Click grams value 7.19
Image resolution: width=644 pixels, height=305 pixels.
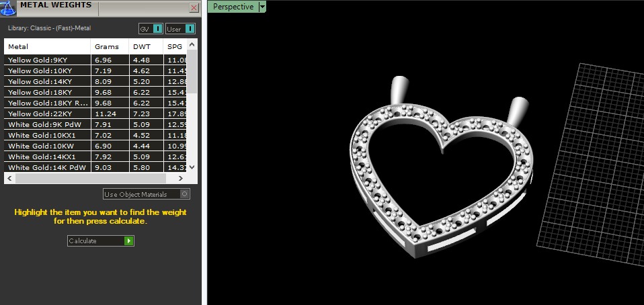click(103, 71)
